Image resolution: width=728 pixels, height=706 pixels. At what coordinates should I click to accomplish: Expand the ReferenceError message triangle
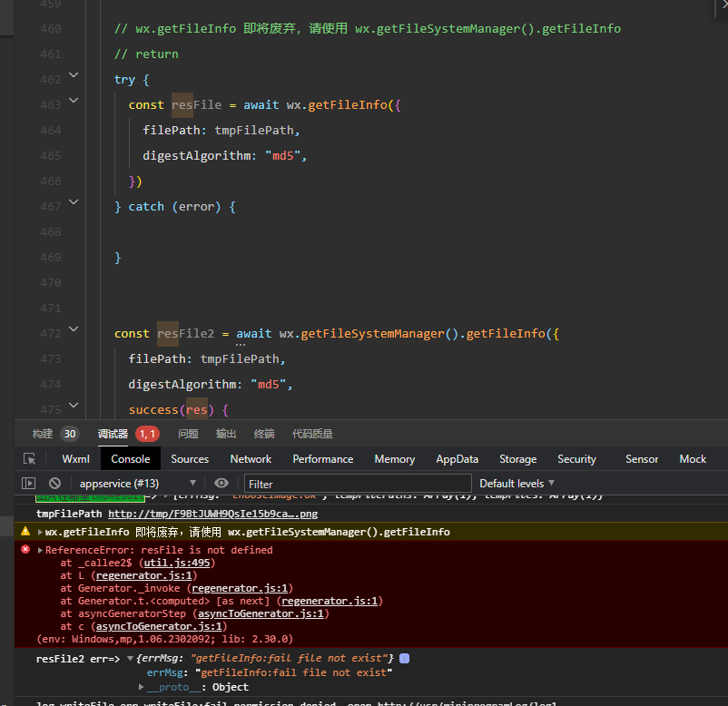point(40,550)
